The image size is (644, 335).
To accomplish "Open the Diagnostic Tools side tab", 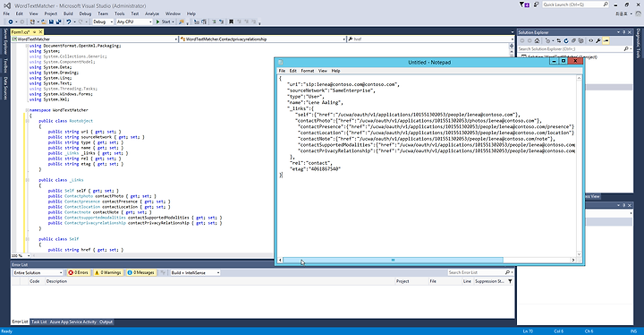I will click(639, 43).
